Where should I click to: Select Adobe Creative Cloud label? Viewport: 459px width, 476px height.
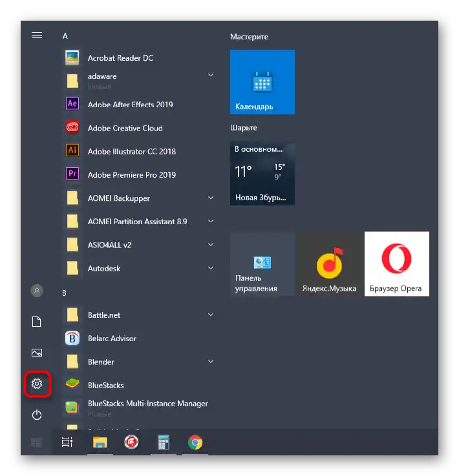coord(125,128)
